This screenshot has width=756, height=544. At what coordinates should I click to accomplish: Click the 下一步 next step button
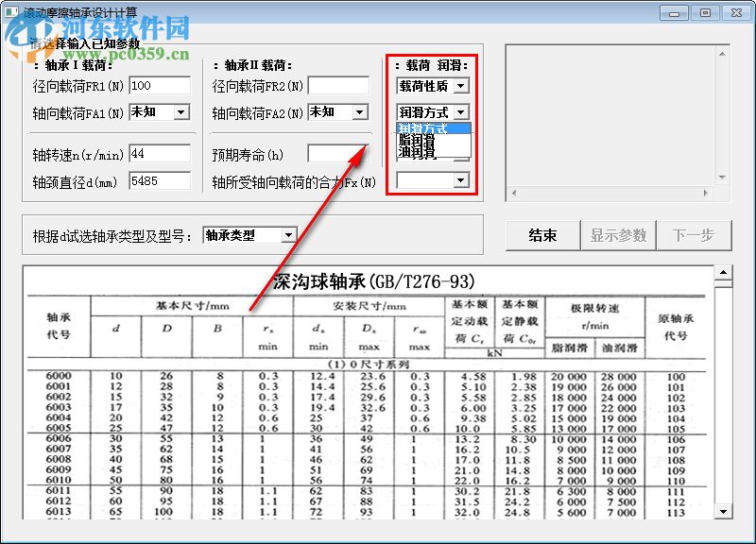tap(695, 235)
